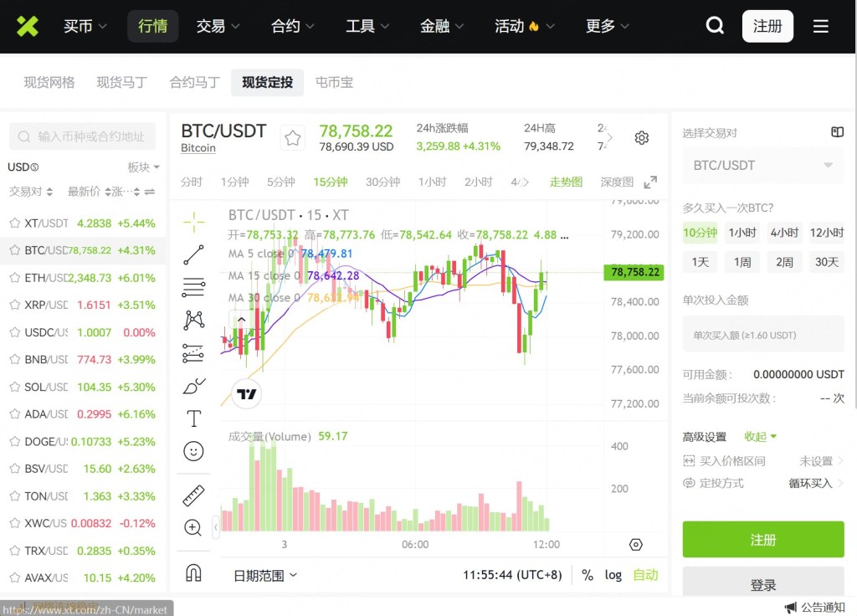Click the 单次买入额 amount input field
The width and height of the screenshot is (857, 616).
point(762,334)
